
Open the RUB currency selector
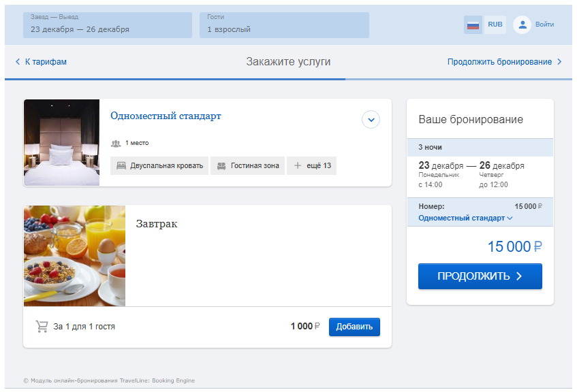point(495,24)
